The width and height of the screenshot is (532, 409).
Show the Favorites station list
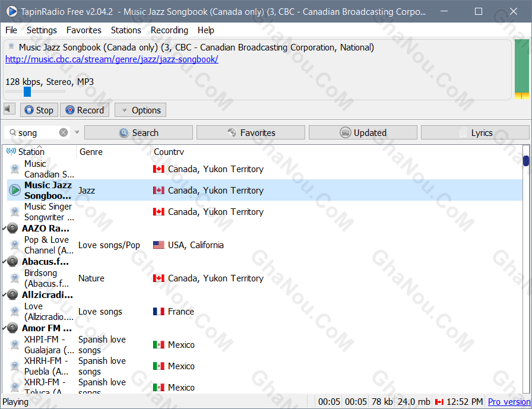pyautogui.click(x=251, y=132)
